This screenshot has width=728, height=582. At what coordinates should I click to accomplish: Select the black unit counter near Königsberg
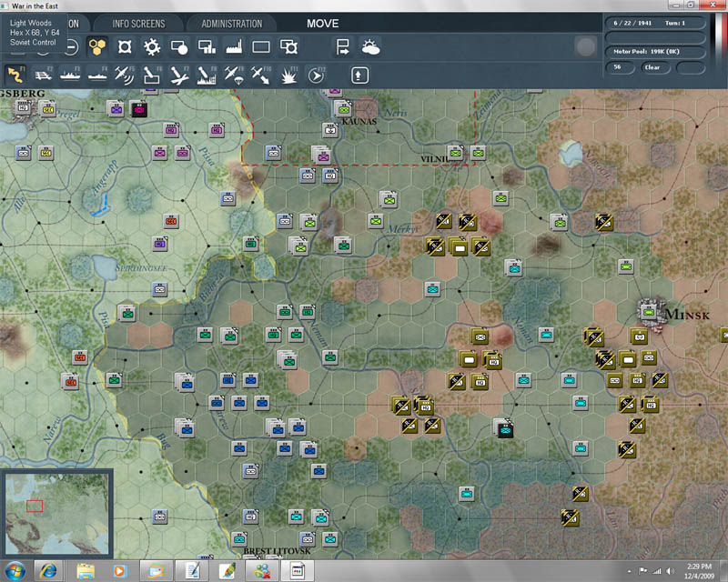click(138, 109)
